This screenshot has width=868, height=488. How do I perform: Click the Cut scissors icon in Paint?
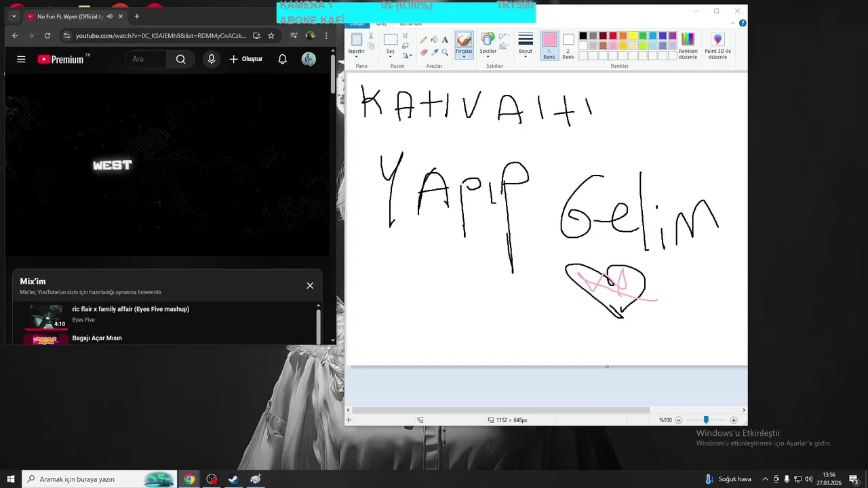click(371, 35)
